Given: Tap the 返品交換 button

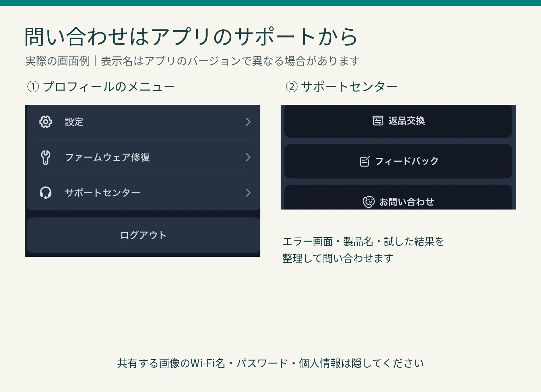Looking at the screenshot, I should pos(398,121).
